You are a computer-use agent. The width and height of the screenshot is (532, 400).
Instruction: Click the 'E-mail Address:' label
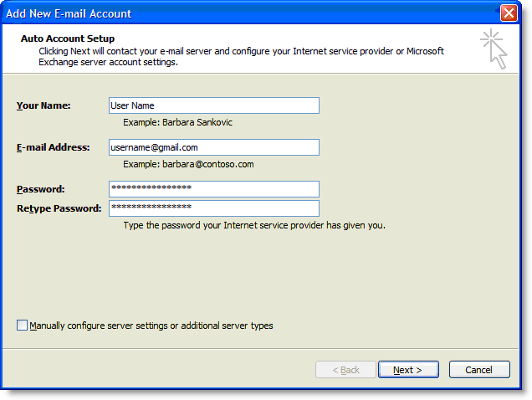(53, 147)
